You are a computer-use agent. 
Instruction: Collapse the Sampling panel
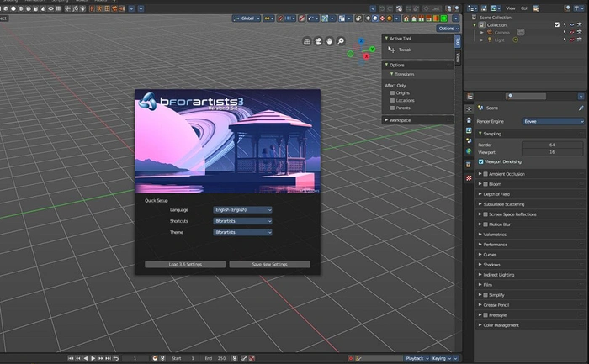click(x=529, y=134)
